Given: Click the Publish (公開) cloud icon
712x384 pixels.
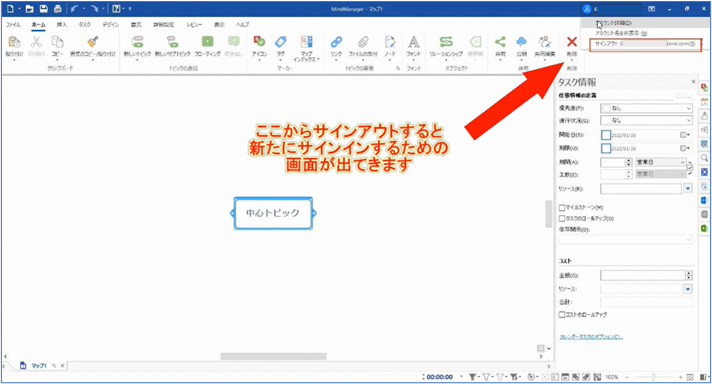Looking at the screenshot, I should coord(521,42).
